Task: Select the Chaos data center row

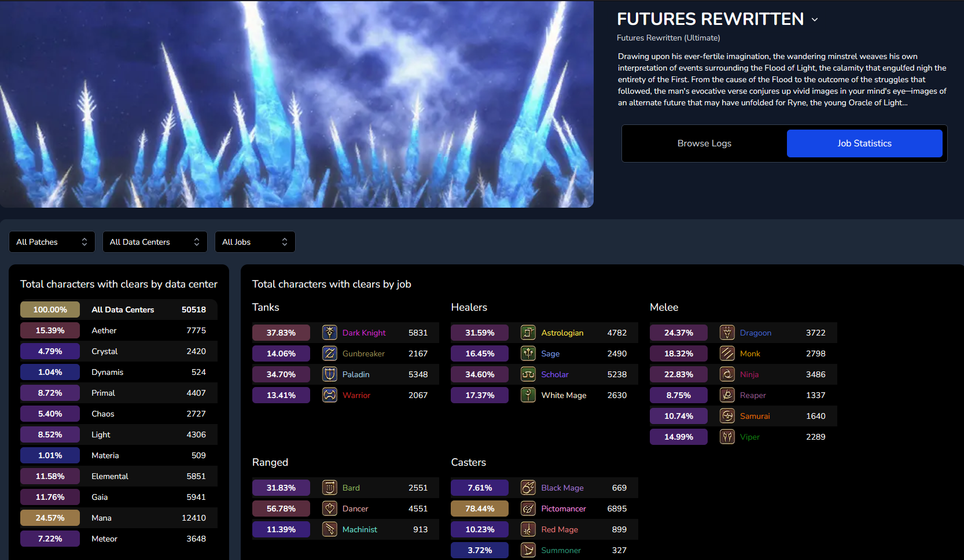Action: coord(119,414)
